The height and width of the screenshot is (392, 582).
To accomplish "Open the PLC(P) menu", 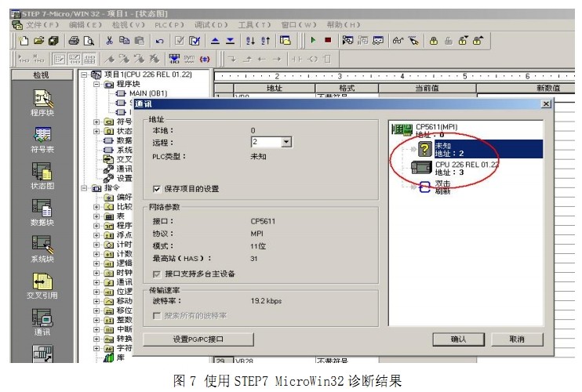I will 169,25.
